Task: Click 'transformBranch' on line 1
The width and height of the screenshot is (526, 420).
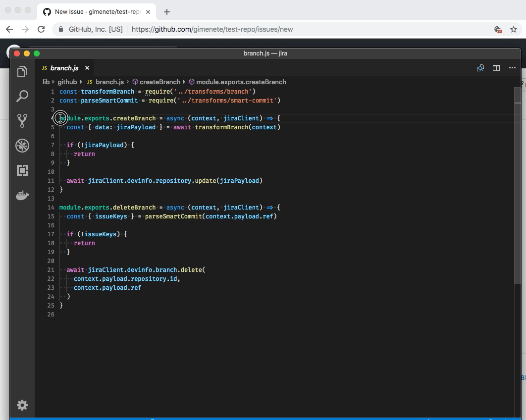Action: pos(107,92)
